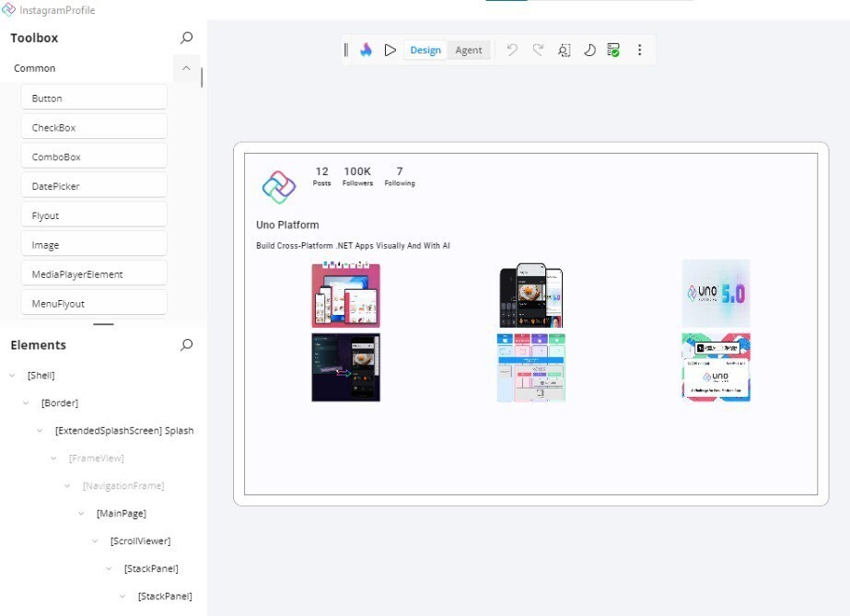Select the Hot Design flame icon
Screen dimensions: 850x616
tap(367, 50)
